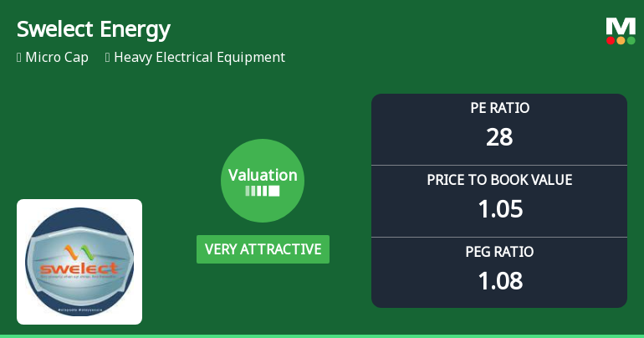
Task: Select the Micro Cap label
Action: [x=57, y=58]
